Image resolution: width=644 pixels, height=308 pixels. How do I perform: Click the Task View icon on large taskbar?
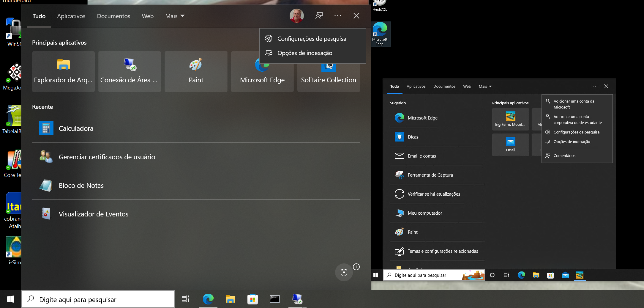[x=185, y=299]
